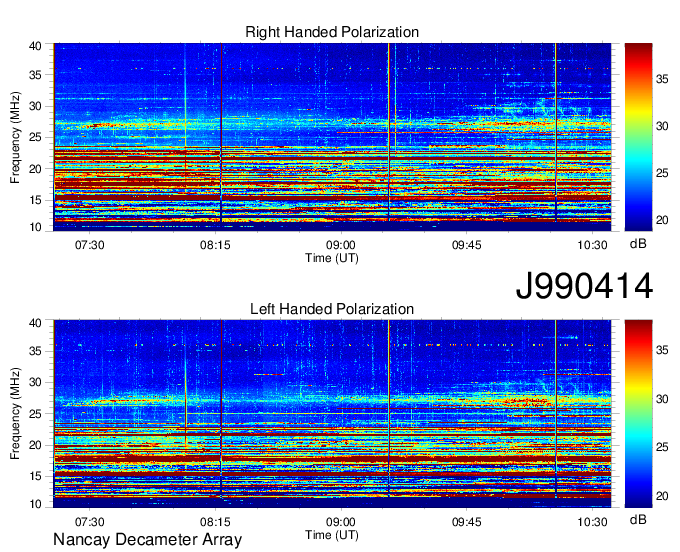The width and height of the screenshot is (680, 552).
Task: Click the Left Handed Polarization spectrogram plot
Action: point(332,414)
